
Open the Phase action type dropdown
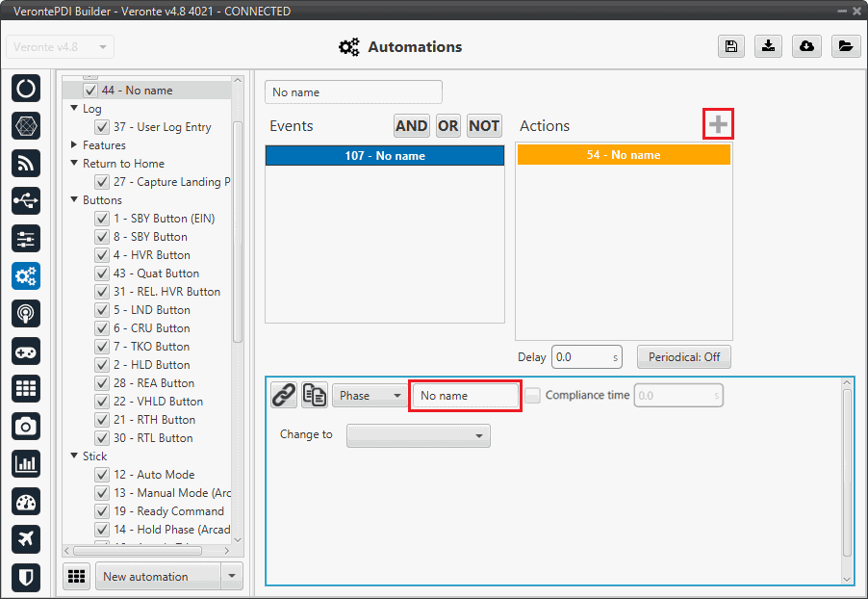click(x=370, y=396)
